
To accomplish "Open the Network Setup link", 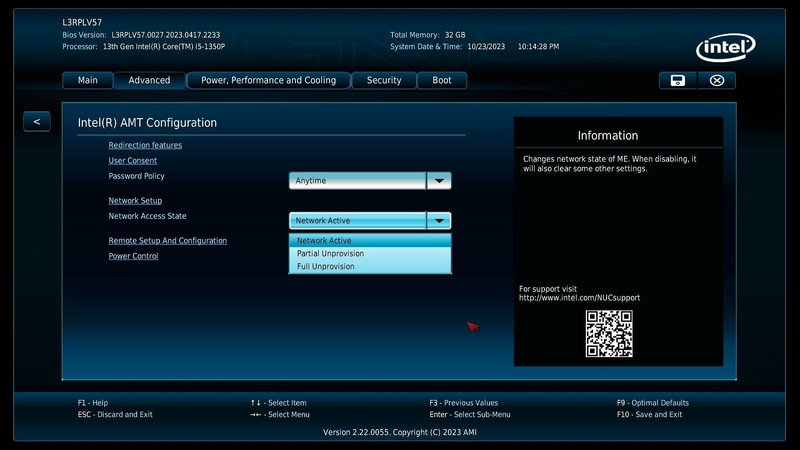I will (x=135, y=201).
